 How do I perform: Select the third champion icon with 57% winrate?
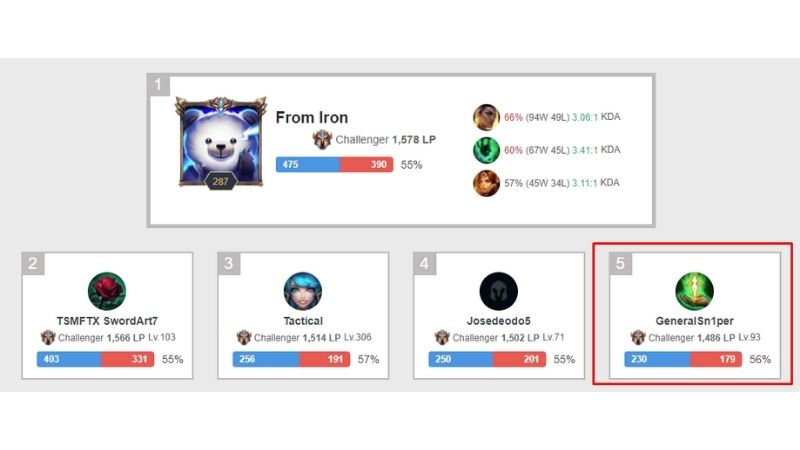click(x=486, y=183)
